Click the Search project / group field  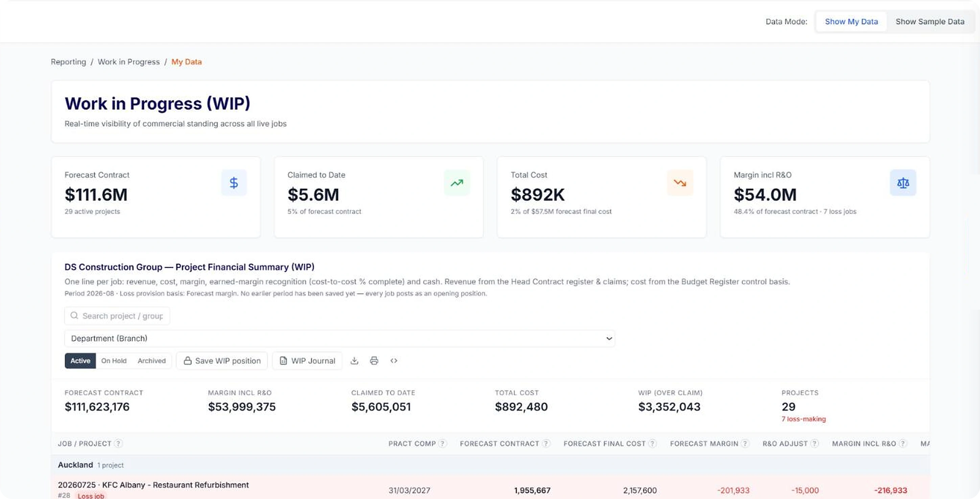(x=117, y=316)
